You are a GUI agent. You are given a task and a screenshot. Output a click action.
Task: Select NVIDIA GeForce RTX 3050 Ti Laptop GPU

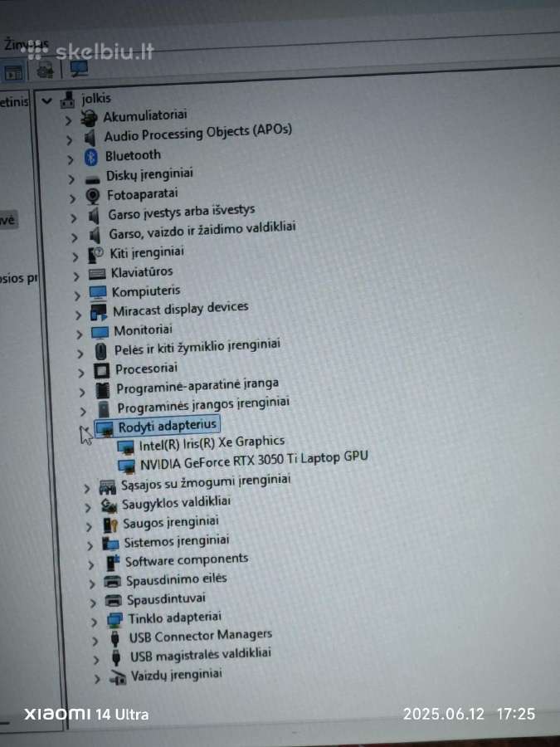coord(254,460)
